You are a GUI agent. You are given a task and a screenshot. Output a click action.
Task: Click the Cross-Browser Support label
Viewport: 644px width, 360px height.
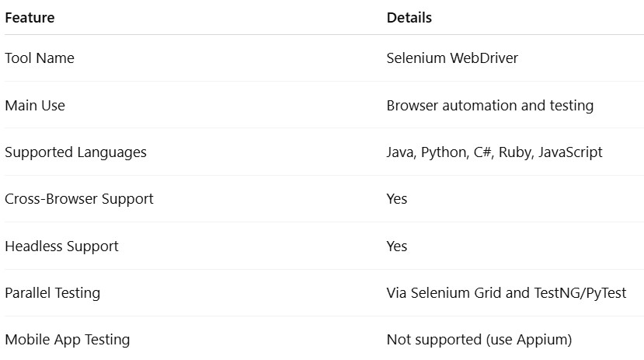(x=79, y=199)
